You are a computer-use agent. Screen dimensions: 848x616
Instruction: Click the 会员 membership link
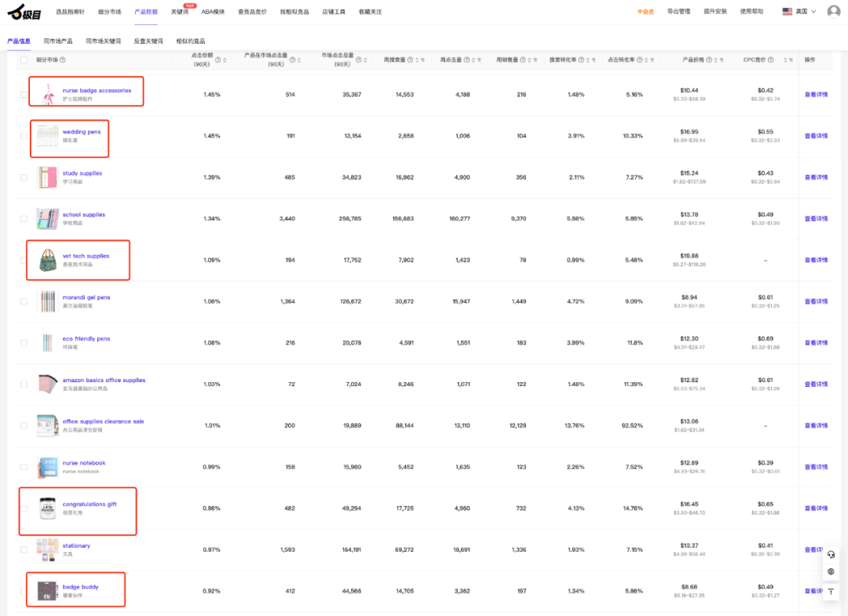tap(645, 11)
